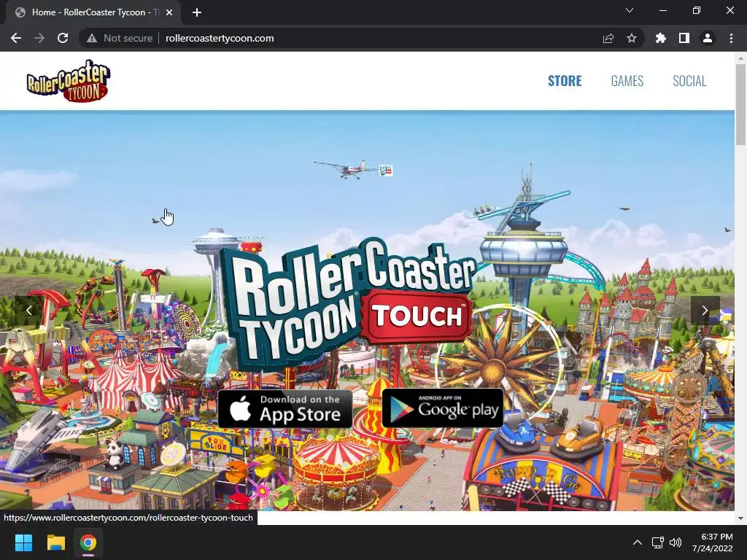
Task: Click the browser back arrow
Action: click(16, 38)
